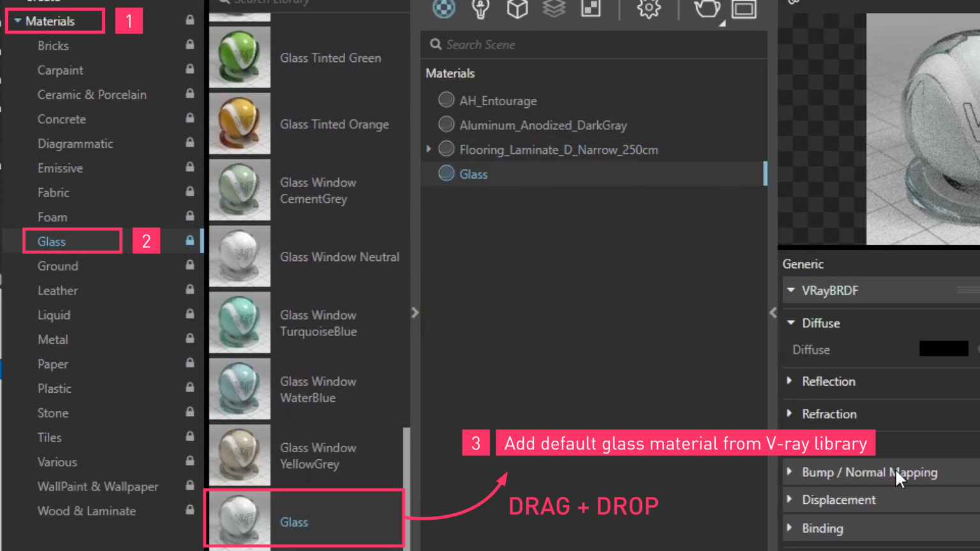The height and width of the screenshot is (551, 980).
Task: Click the Diffuse color swatch
Action: (944, 349)
